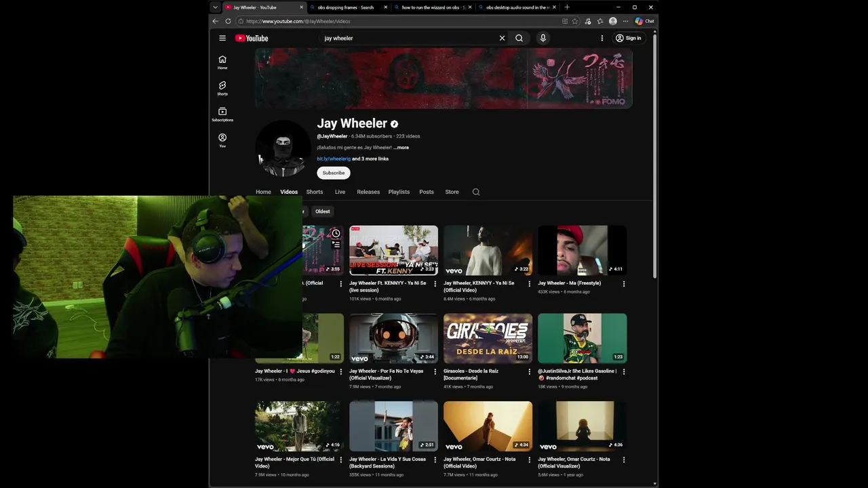868x488 pixels.
Task: Open the YouTube hamburger guide menu
Action: coord(222,38)
